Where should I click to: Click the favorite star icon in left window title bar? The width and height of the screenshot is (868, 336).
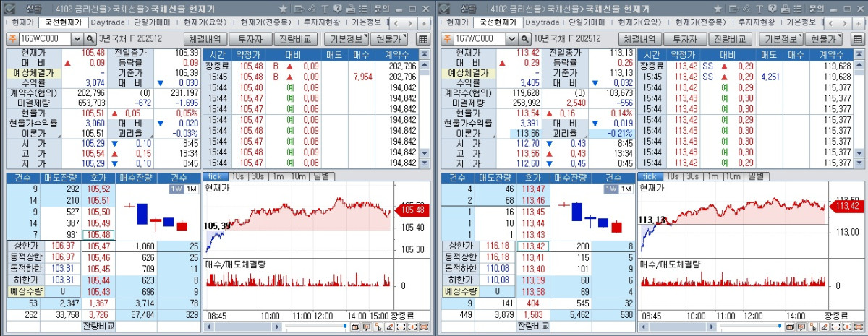(283, 9)
